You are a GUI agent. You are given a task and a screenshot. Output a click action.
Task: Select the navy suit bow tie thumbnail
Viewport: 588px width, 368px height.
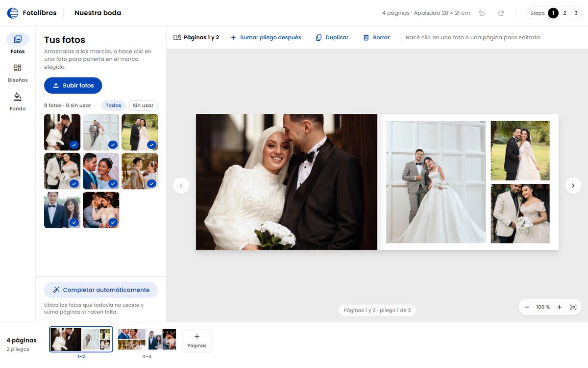click(x=62, y=210)
